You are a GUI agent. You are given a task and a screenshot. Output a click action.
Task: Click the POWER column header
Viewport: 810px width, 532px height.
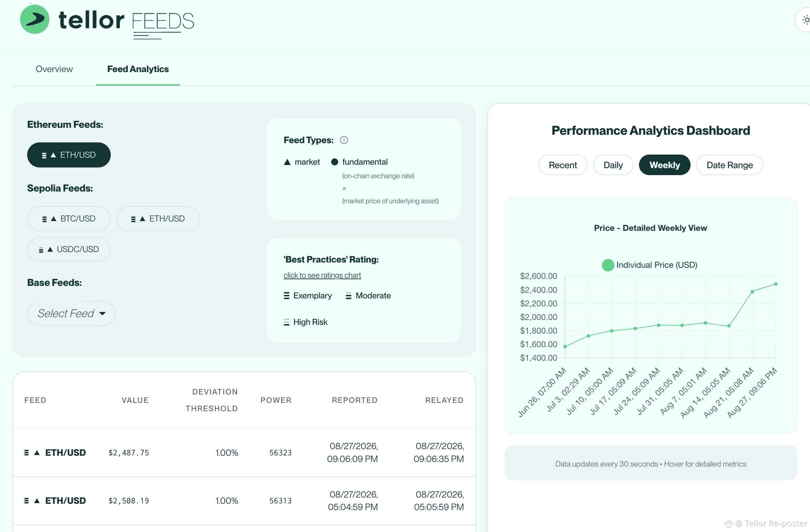click(x=276, y=400)
